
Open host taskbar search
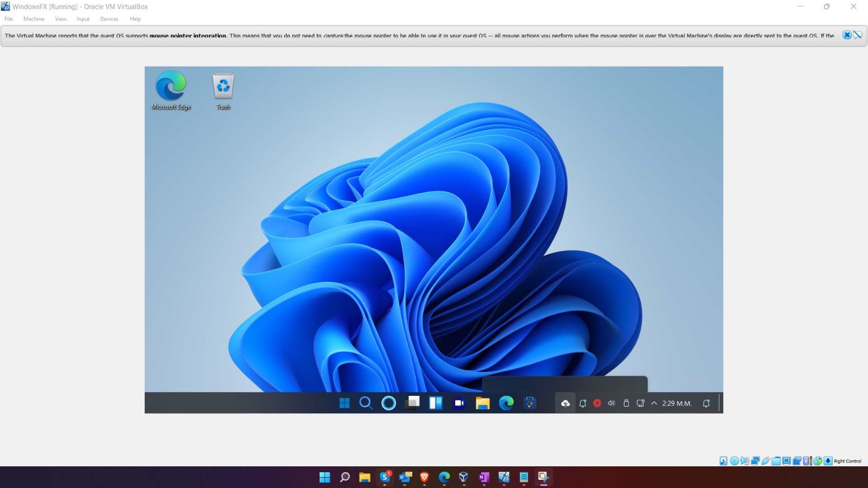point(344,477)
